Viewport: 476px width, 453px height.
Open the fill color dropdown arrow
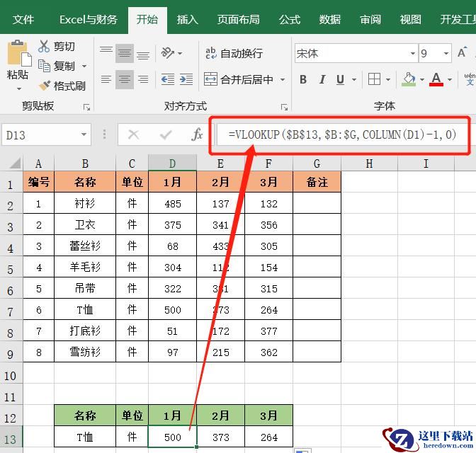coord(422,79)
